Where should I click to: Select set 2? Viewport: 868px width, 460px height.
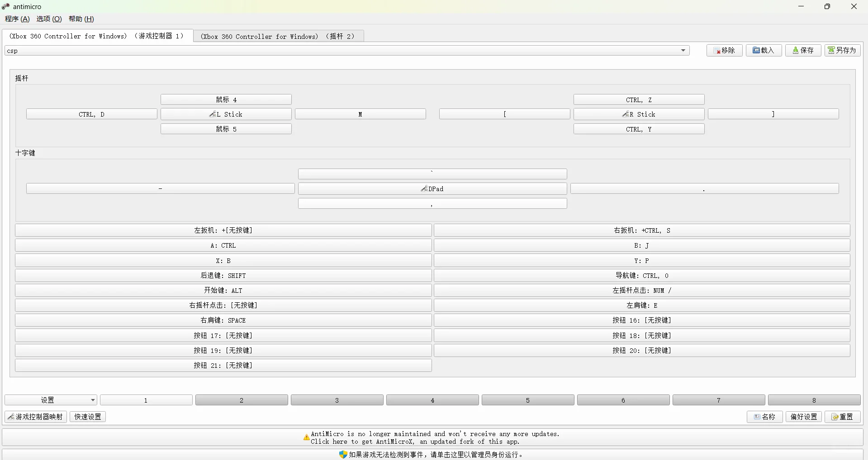coord(242,400)
